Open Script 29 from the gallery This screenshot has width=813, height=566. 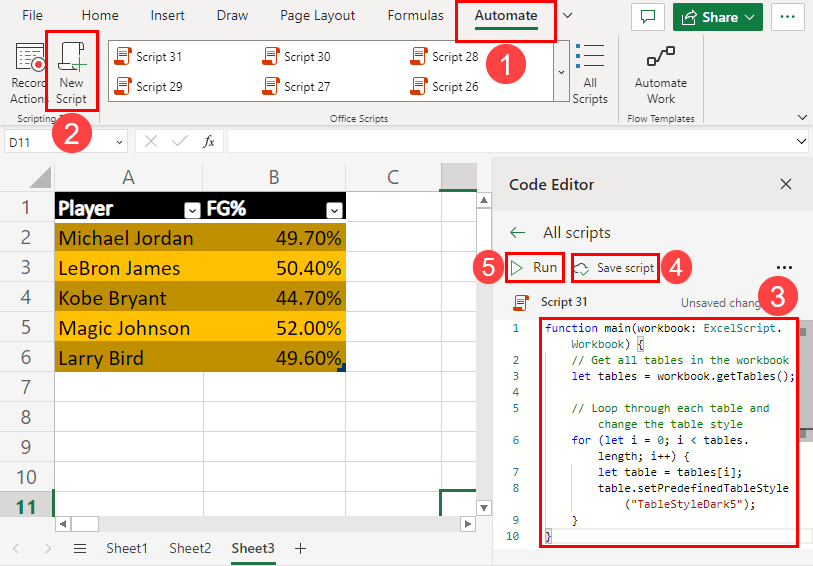click(x=148, y=87)
